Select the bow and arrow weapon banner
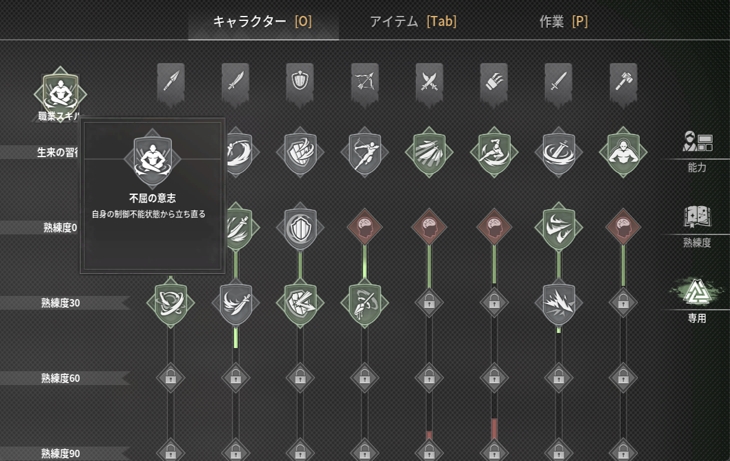The image size is (730, 461). (365, 84)
